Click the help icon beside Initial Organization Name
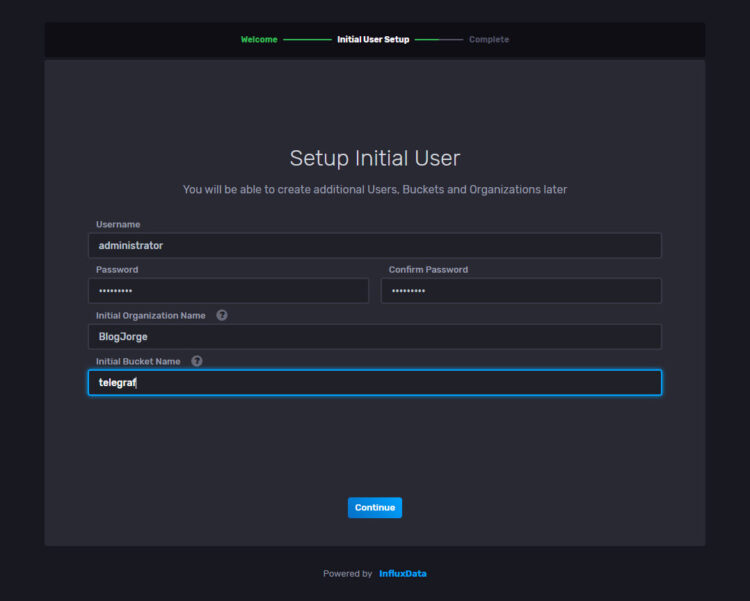The image size is (750, 601). [x=221, y=315]
